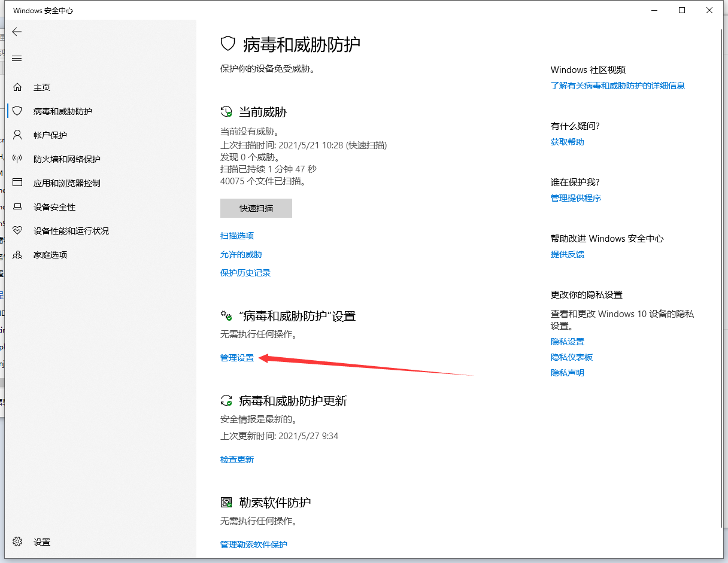Click the 管理提供程序 link

[576, 198]
